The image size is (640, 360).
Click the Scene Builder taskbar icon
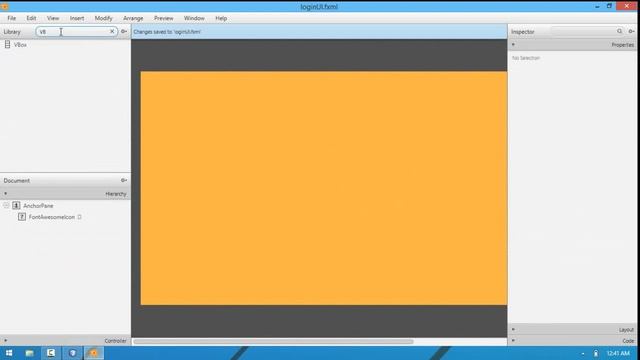(94, 353)
